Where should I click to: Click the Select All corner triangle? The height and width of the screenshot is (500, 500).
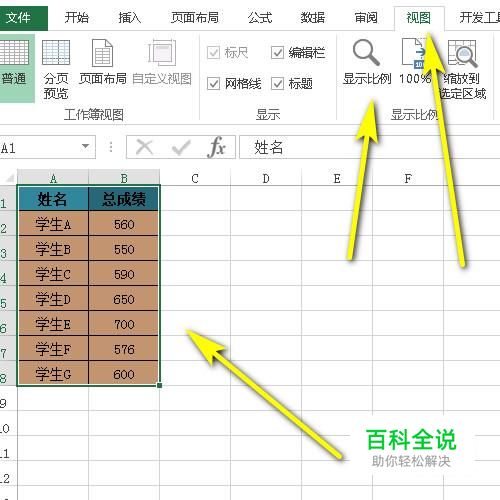[9, 178]
